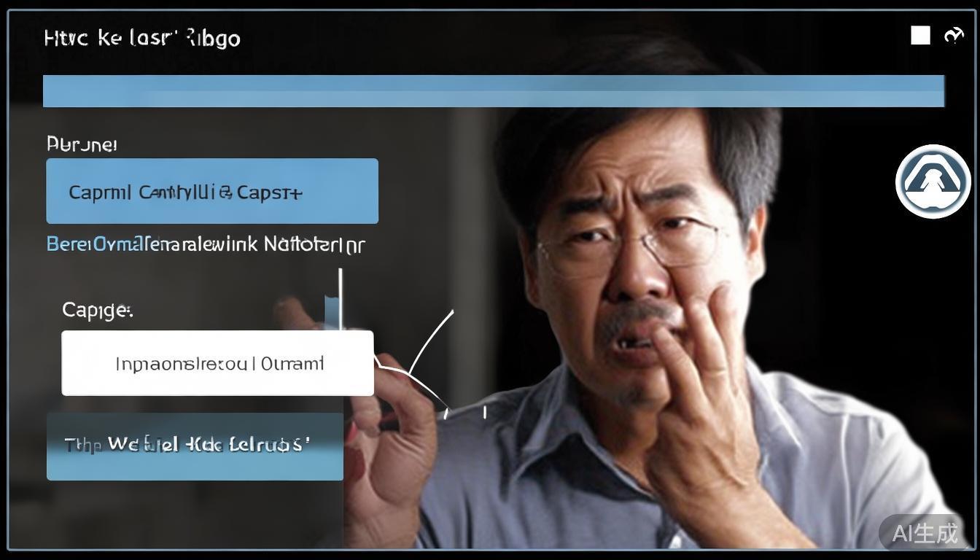The width and height of the screenshot is (980, 560).
Task: Select the "Perunel" section label
Action: click(82, 144)
